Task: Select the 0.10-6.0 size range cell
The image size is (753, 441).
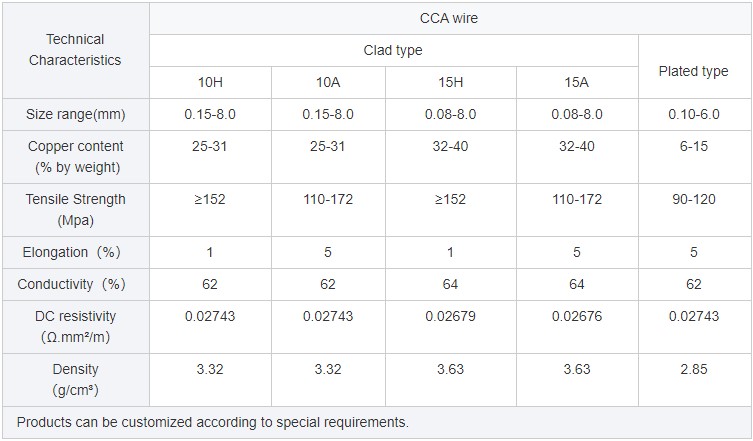Action: [693, 115]
